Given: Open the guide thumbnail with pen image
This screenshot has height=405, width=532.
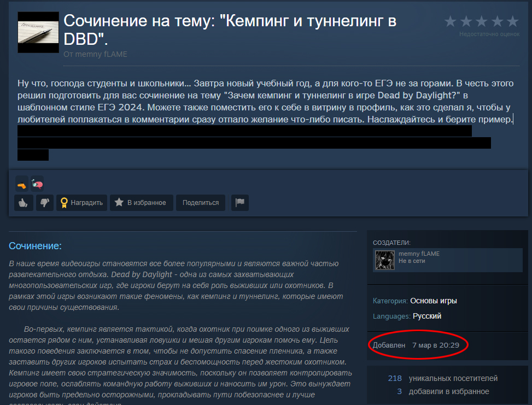Looking at the screenshot, I should tap(38, 32).
